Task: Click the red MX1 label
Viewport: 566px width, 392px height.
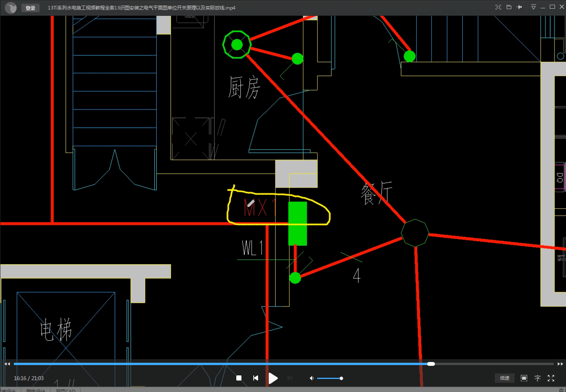Action: point(260,208)
